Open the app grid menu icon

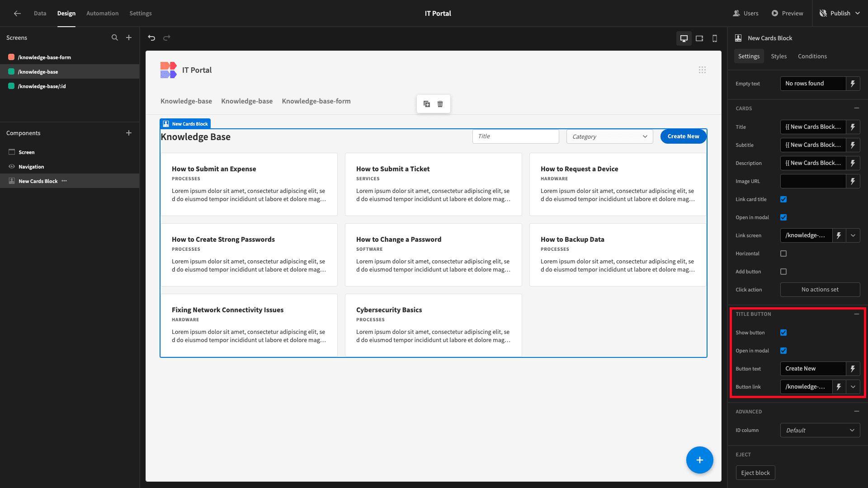pos(702,70)
